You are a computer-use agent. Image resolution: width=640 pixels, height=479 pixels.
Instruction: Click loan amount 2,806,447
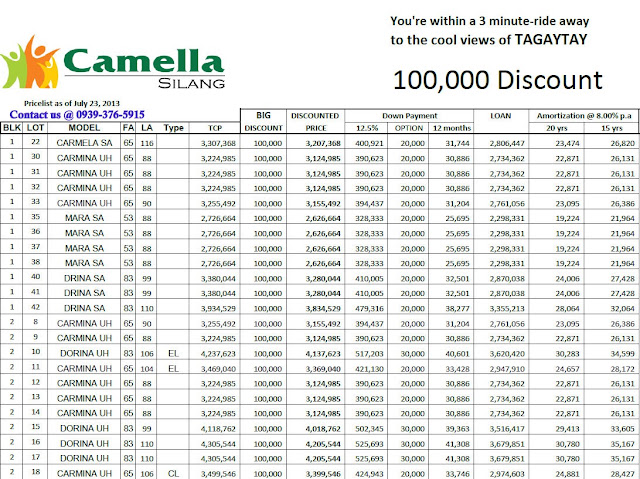click(x=507, y=143)
